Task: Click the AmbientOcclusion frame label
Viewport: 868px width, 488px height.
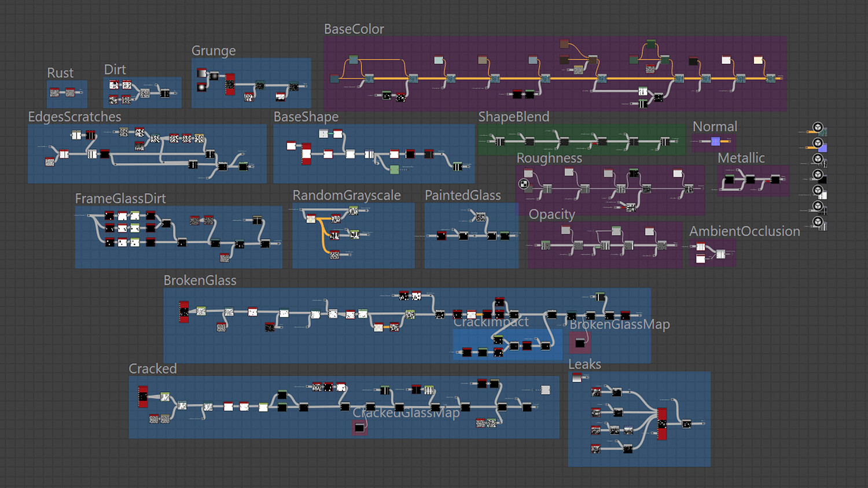Action: 745,231
